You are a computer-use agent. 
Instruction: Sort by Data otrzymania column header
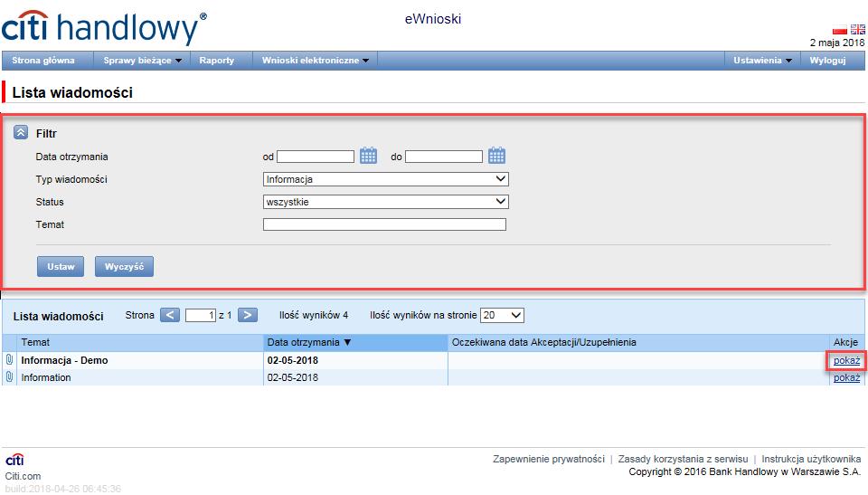point(355,343)
